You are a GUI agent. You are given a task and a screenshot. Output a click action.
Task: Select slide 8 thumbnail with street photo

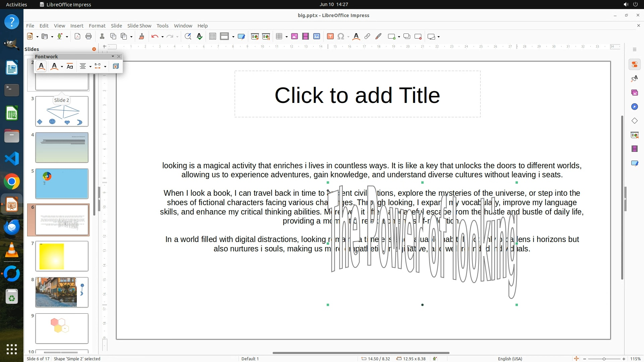62,292
